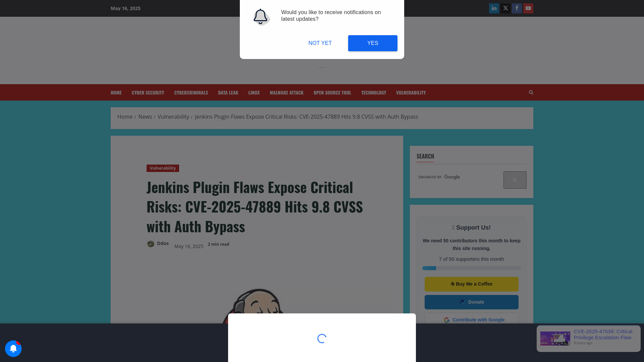Open the YouTube social icon
644x362 pixels.
[528, 8]
